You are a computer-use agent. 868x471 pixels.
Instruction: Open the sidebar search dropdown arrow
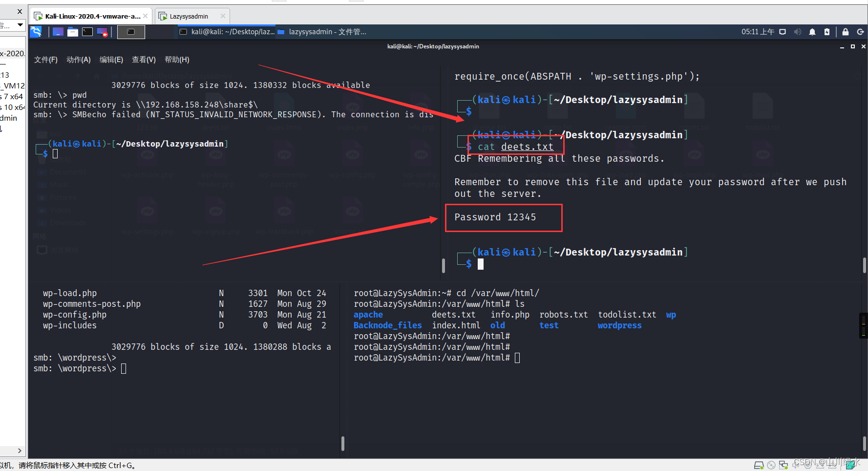coord(20,25)
